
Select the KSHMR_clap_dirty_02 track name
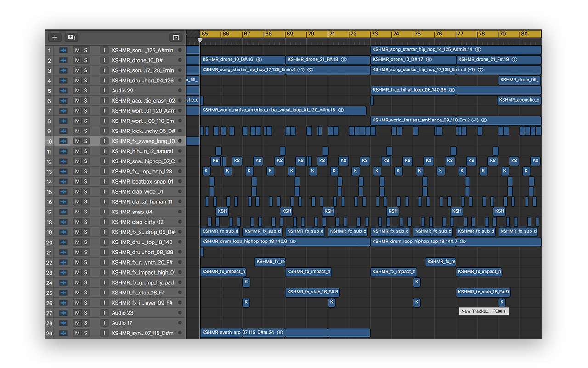point(137,222)
